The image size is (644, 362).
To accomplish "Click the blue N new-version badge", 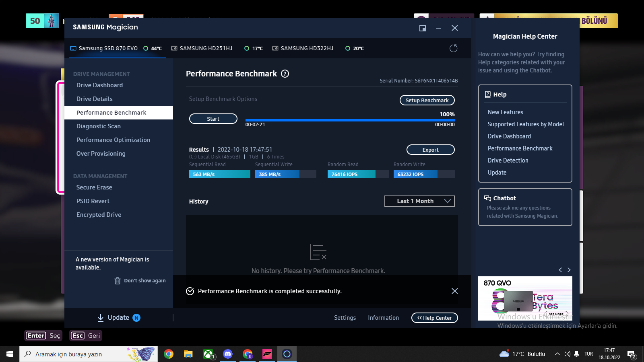I will [137, 318].
